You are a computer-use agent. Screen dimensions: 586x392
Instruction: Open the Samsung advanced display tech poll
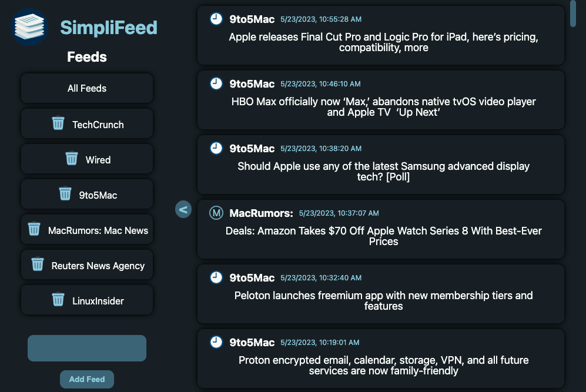[383, 171]
